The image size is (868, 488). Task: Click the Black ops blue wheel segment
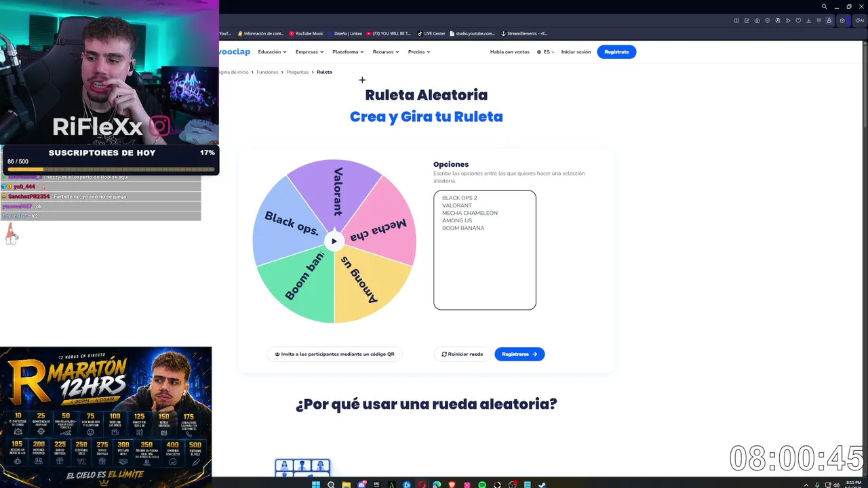288,220
